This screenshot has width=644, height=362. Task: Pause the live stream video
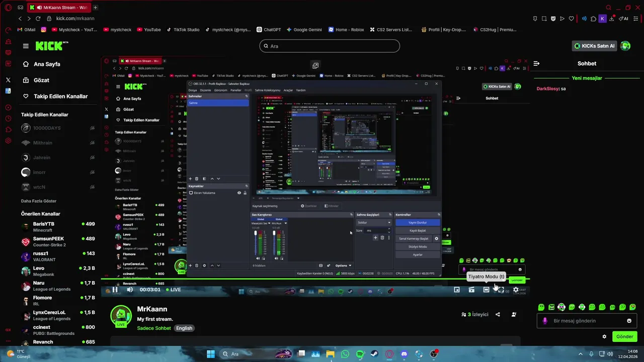[115, 290]
